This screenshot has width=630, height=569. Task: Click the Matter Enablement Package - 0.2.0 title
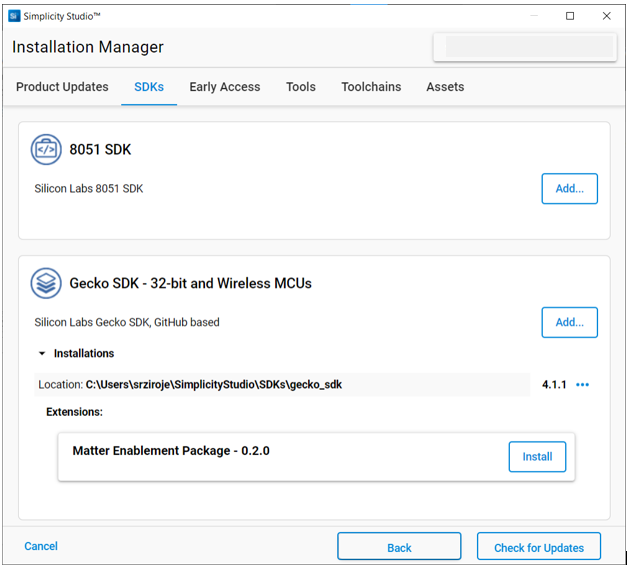coord(171,451)
